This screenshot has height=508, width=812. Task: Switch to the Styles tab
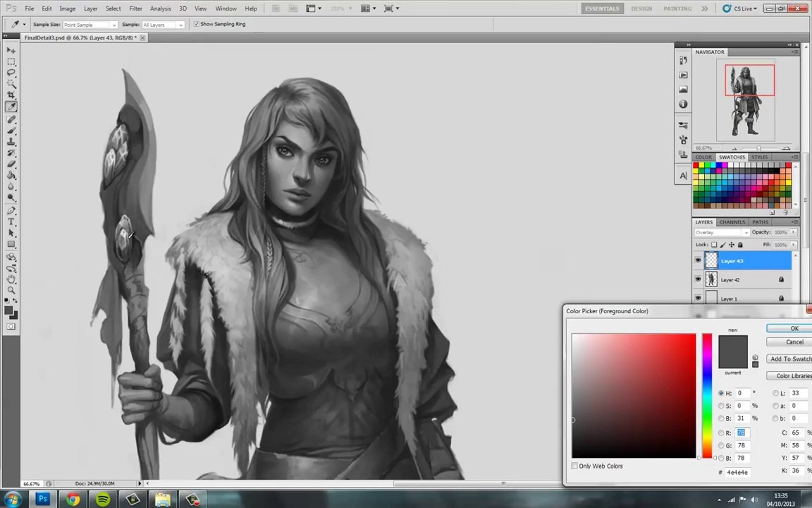coord(759,157)
